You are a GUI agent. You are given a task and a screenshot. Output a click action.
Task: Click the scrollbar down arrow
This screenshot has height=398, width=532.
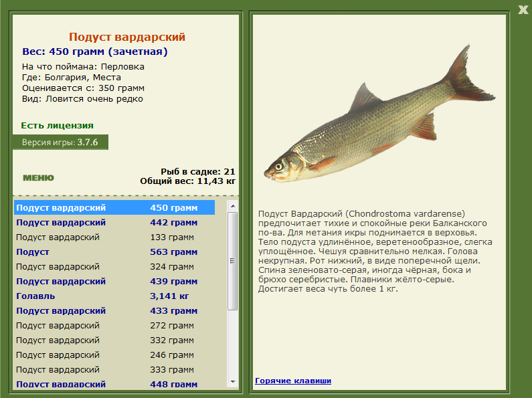(x=233, y=382)
